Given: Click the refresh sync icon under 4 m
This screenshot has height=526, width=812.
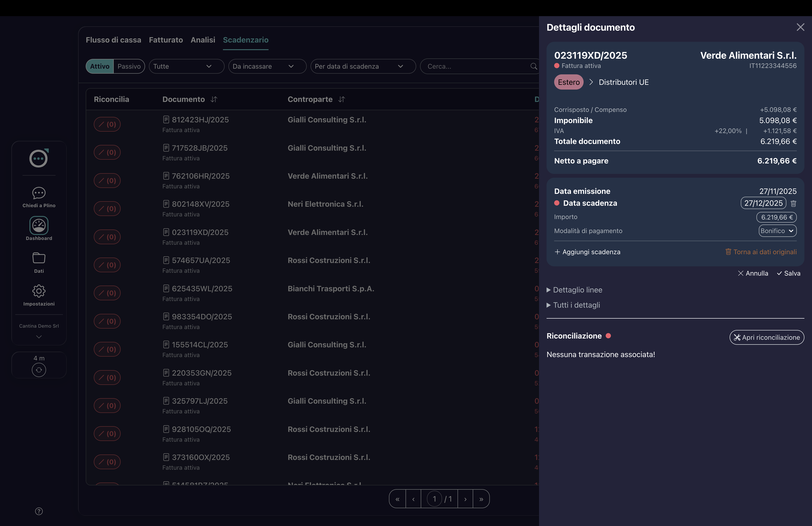Looking at the screenshot, I should click(39, 370).
